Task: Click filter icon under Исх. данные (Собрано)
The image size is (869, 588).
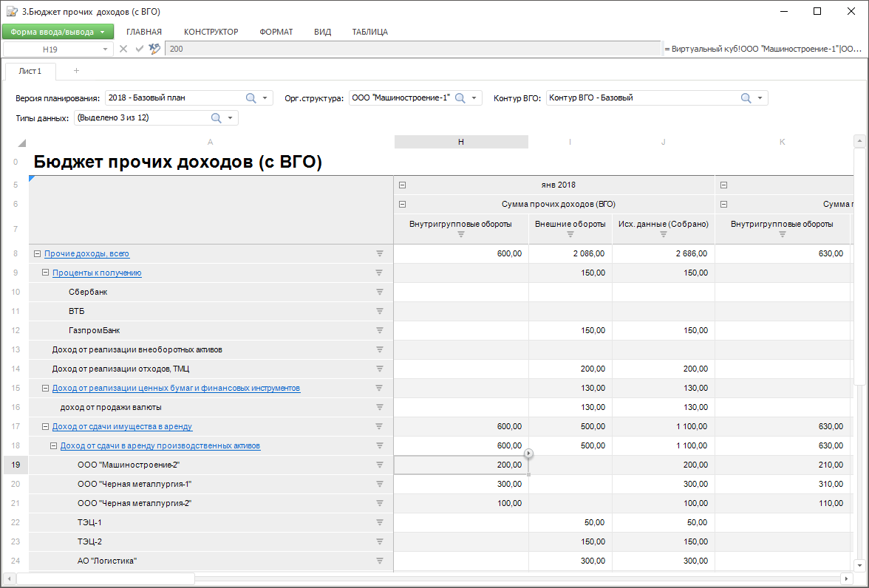Action: (x=663, y=235)
